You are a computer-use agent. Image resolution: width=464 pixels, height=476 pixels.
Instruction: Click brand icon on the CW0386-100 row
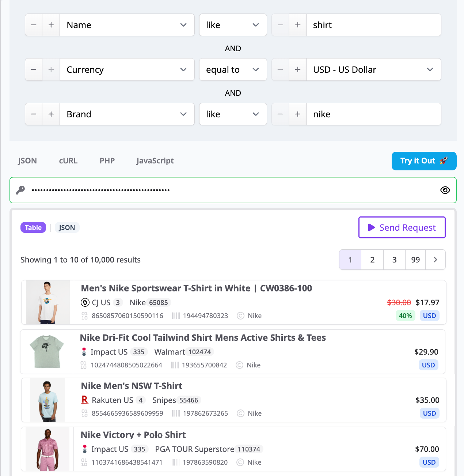240,316
